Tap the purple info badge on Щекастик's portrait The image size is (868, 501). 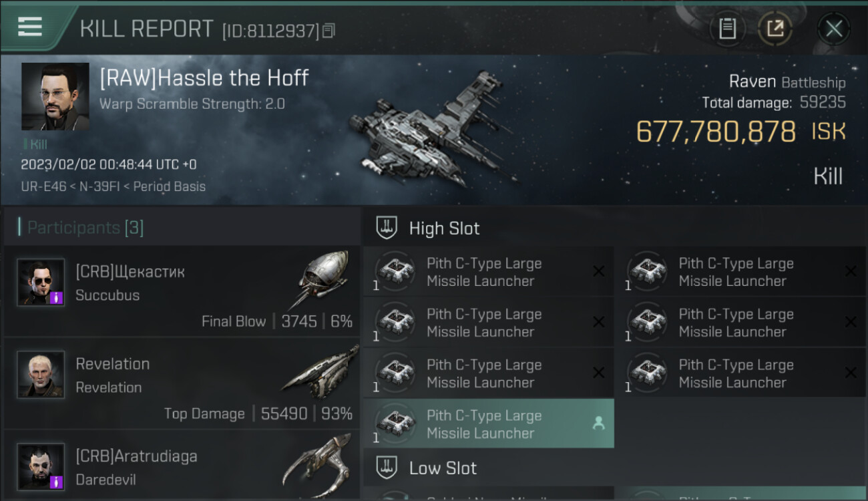[56, 297]
